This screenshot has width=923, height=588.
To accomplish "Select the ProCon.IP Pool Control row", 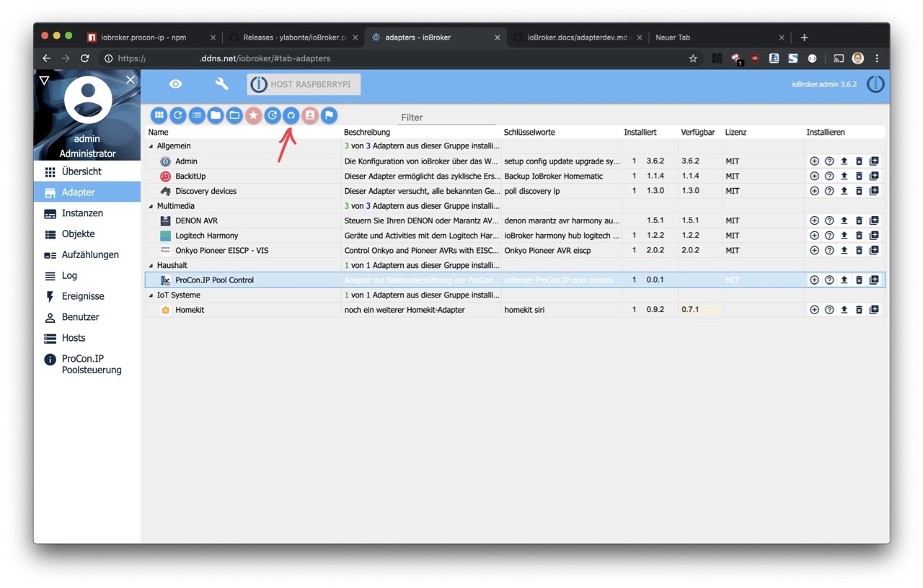I will click(x=515, y=280).
